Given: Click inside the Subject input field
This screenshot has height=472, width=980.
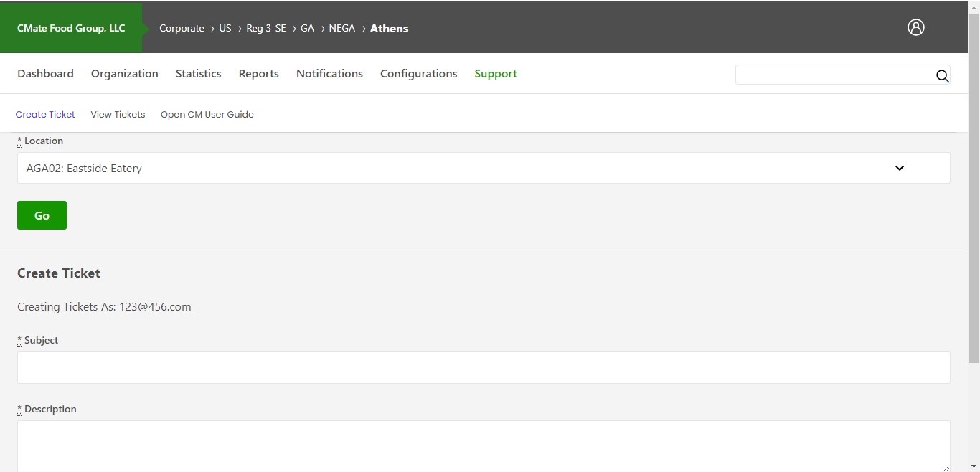Looking at the screenshot, I should click(x=483, y=367).
